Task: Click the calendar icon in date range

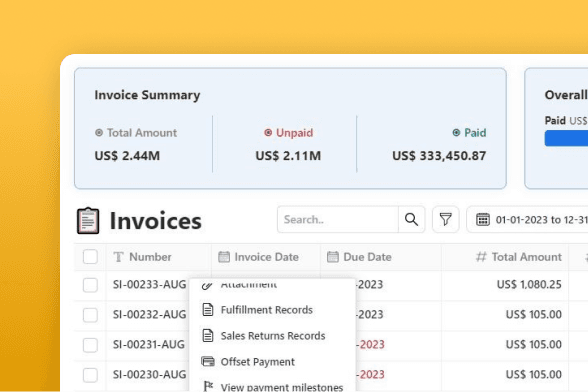Action: tap(483, 219)
